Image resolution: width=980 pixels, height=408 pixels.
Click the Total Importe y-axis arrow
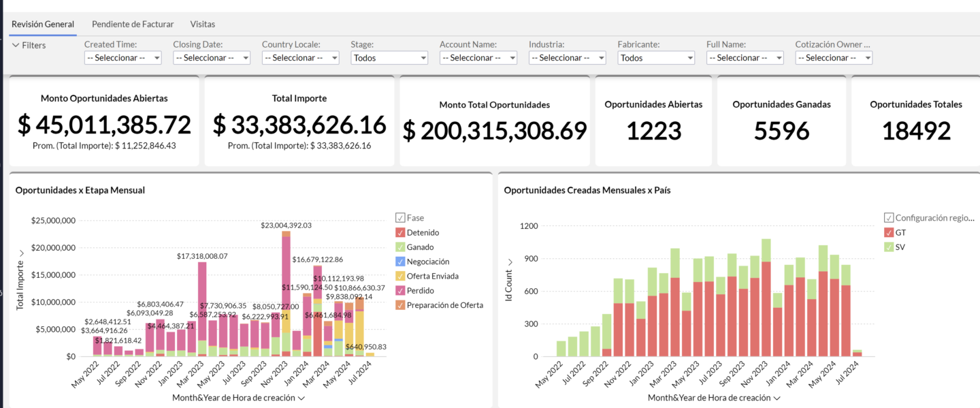[x=20, y=253]
